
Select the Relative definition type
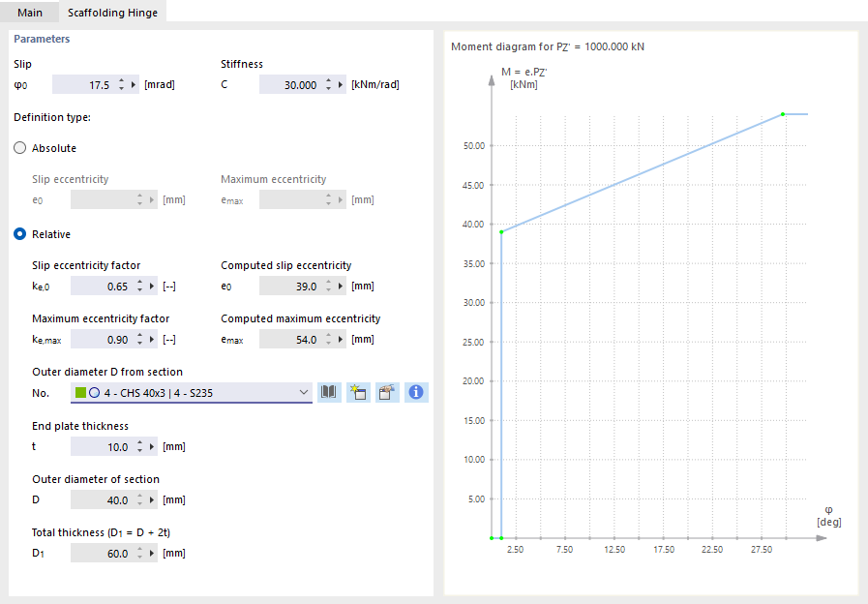[x=18, y=233]
